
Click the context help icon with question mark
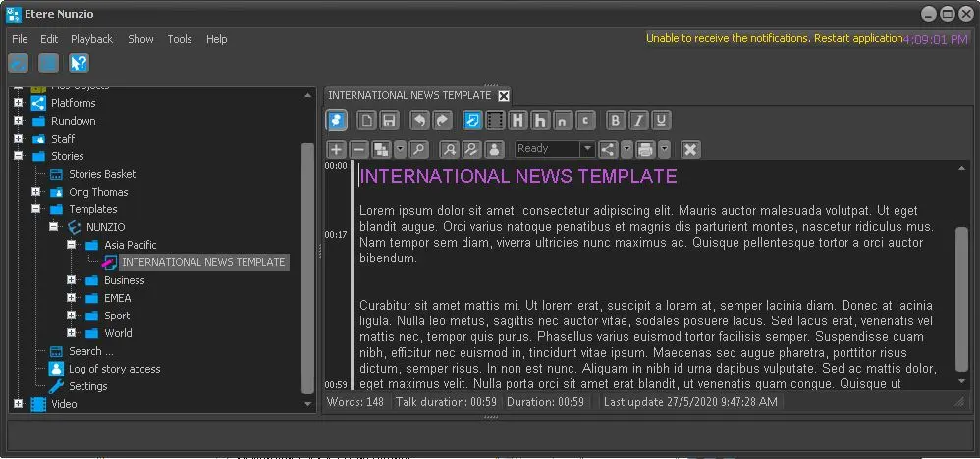tap(79, 63)
